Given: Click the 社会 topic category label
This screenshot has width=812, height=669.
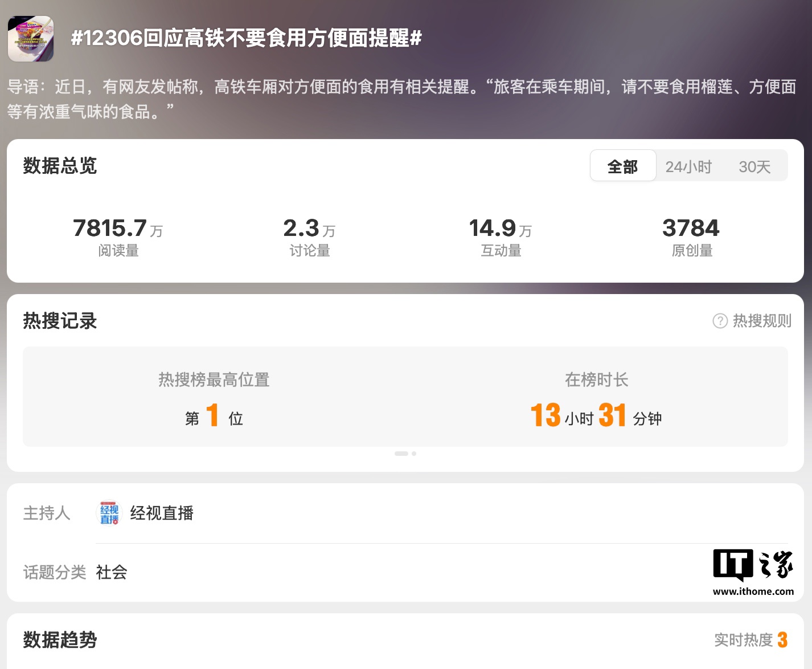Looking at the screenshot, I should 111,573.
